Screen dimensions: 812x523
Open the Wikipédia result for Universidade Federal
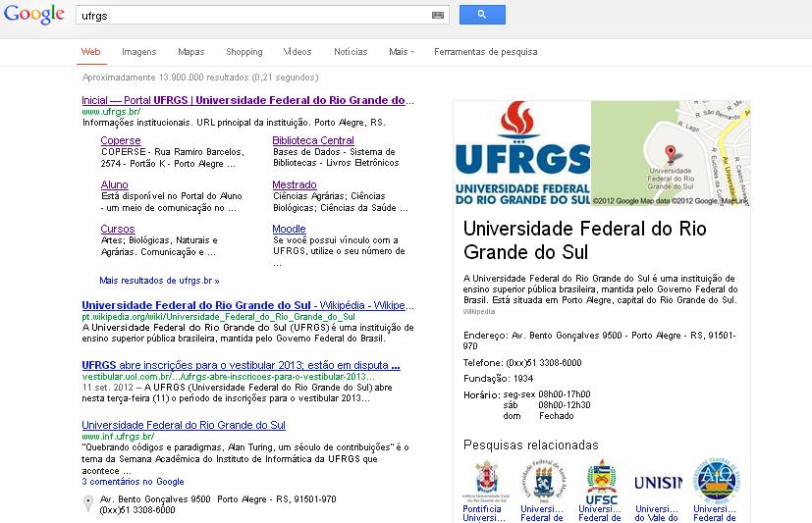coord(247,305)
